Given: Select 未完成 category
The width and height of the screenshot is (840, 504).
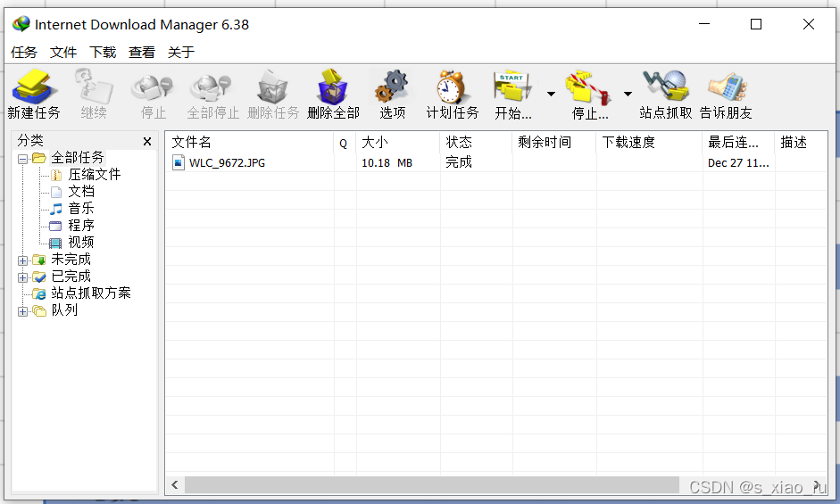Looking at the screenshot, I should click(x=71, y=260).
